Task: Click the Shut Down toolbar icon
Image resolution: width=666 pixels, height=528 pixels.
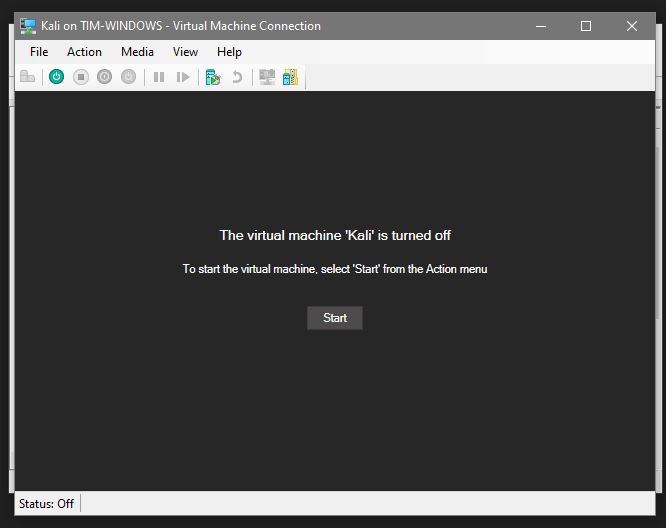Action: (105, 77)
